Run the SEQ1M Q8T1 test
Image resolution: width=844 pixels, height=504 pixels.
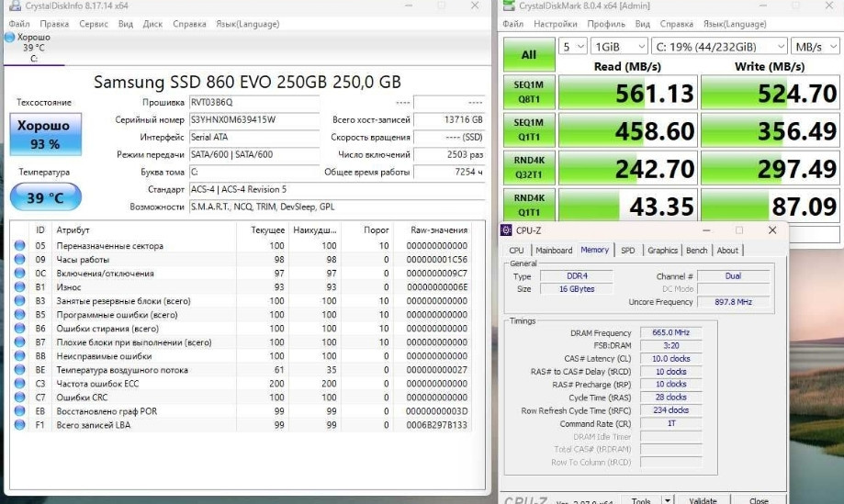pyautogui.click(x=529, y=92)
